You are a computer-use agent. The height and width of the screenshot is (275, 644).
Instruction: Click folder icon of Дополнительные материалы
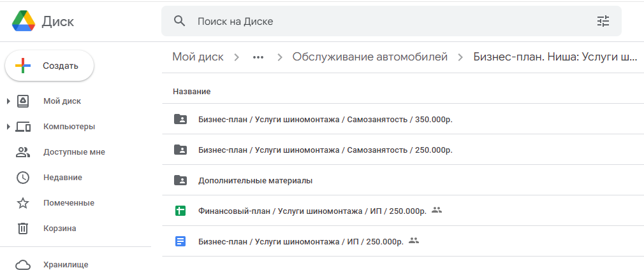click(180, 180)
